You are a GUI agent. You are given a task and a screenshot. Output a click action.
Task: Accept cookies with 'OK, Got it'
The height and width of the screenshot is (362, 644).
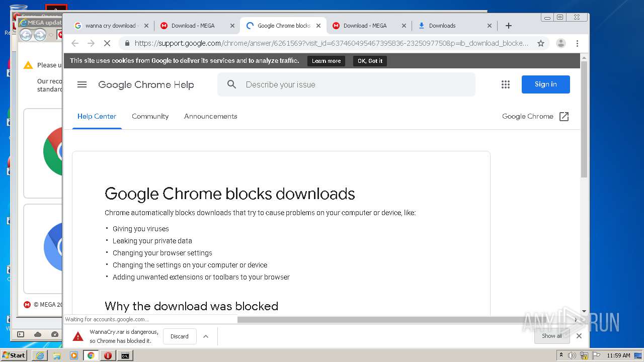[x=370, y=61]
